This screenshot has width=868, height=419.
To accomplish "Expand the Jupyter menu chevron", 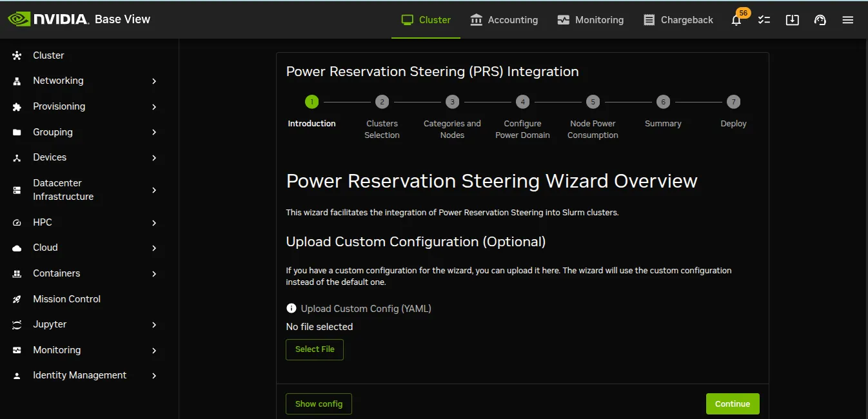I will click(154, 325).
